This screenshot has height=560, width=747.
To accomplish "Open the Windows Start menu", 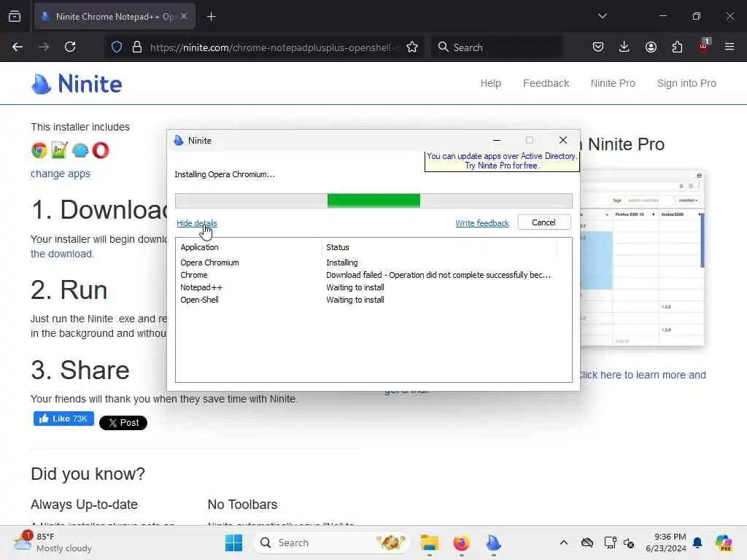I will point(233,542).
